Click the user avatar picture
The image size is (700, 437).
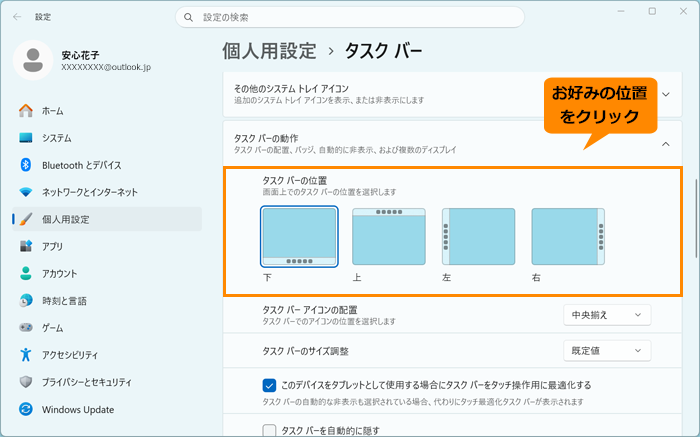(x=33, y=60)
